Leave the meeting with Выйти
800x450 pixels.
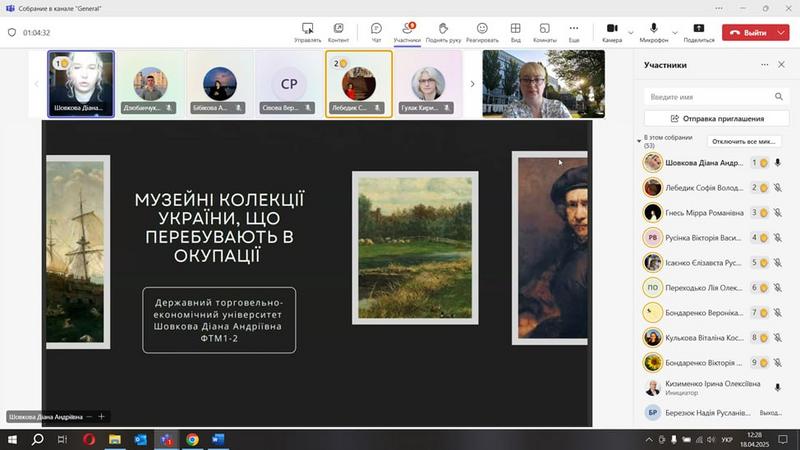(x=748, y=33)
